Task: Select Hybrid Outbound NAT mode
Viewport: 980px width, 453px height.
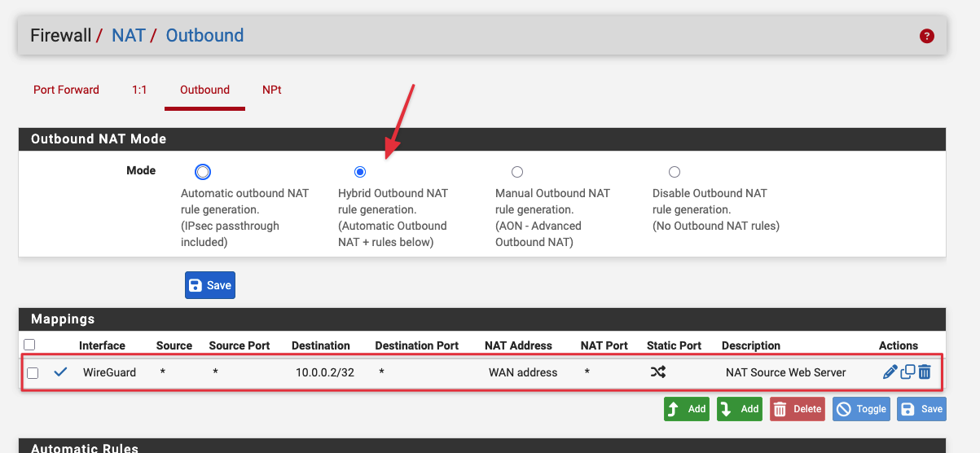Action: pyautogui.click(x=360, y=172)
